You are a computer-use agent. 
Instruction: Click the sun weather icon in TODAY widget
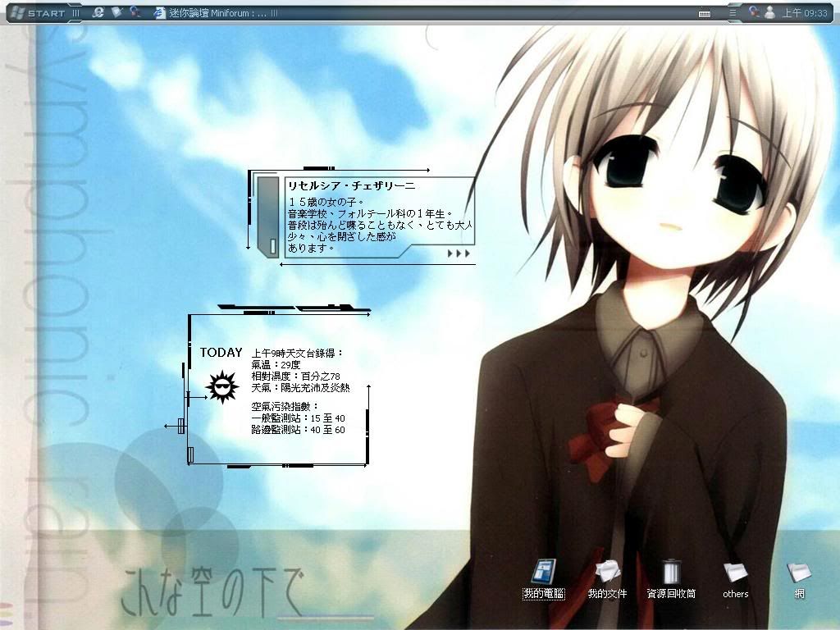221,387
